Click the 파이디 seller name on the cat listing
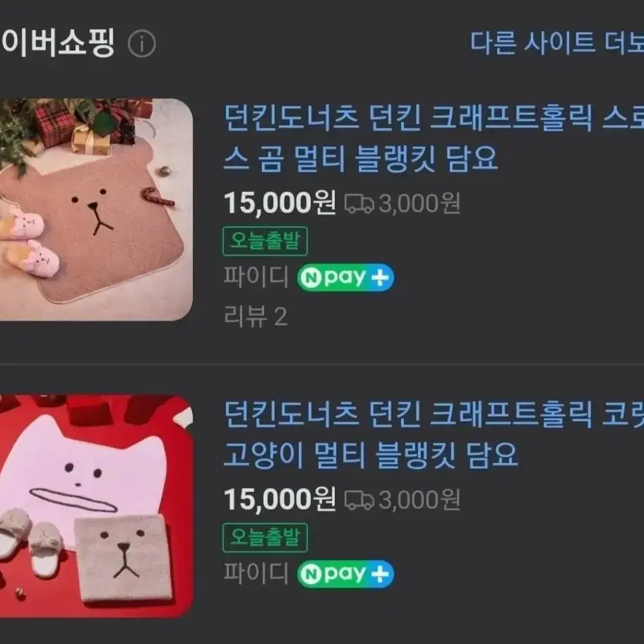This screenshot has height=644, width=644. click(x=256, y=573)
